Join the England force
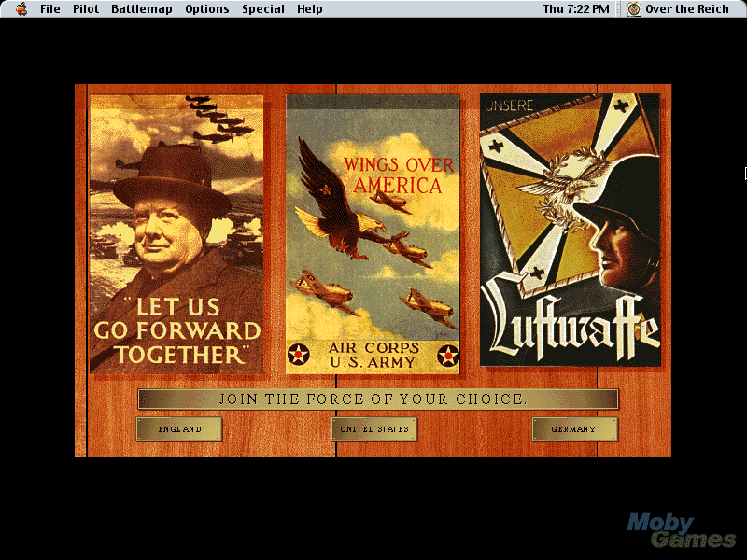Image resolution: width=747 pixels, height=560 pixels. pyautogui.click(x=179, y=429)
